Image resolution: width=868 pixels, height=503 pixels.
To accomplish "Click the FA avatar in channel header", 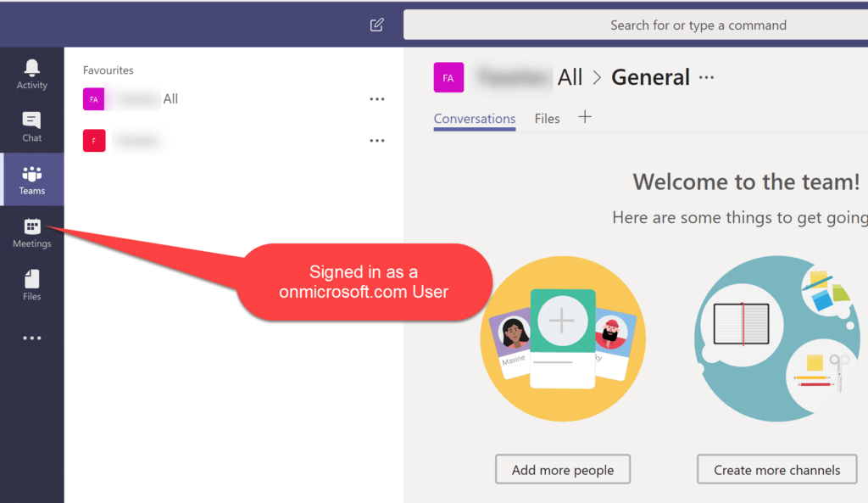I will 448,77.
